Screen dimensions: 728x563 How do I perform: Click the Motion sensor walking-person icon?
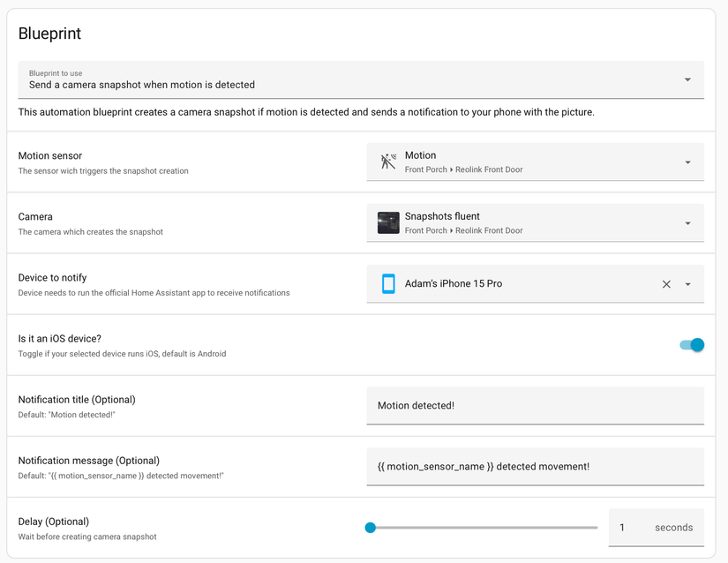pyautogui.click(x=388, y=161)
